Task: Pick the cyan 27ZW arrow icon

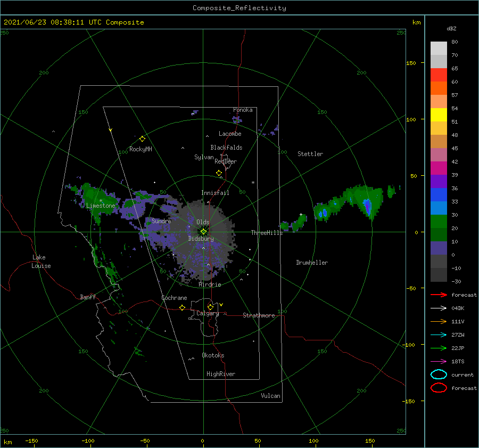Action: pyautogui.click(x=439, y=335)
